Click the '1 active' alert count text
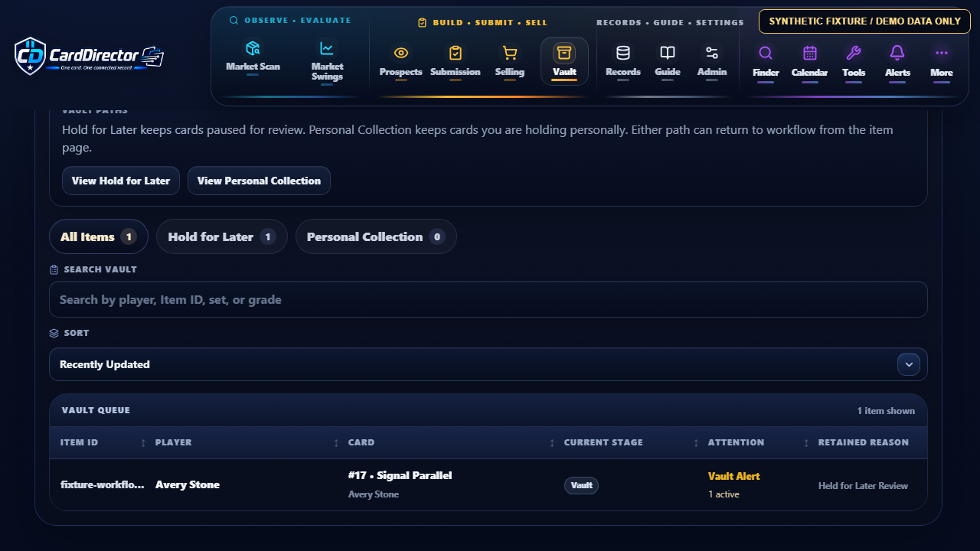Viewport: 980px width, 551px height. [724, 494]
